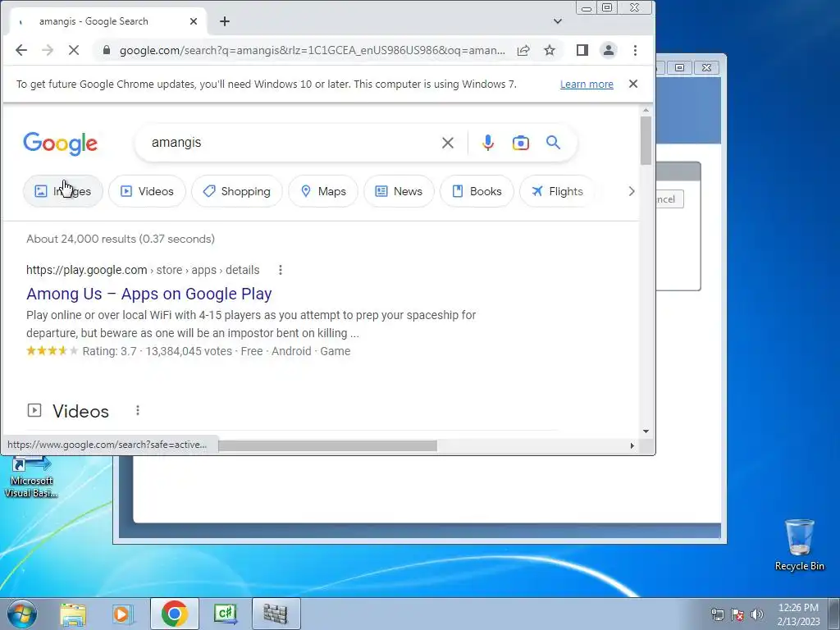Open Chrome's side panel
Screen dimensions: 840x630
tap(582, 50)
